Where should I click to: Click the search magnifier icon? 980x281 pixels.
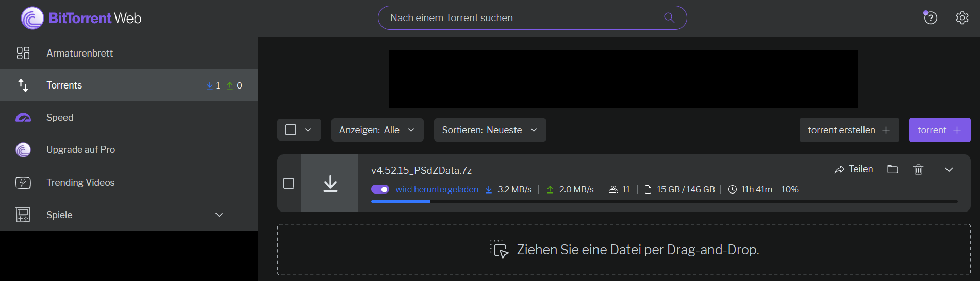coord(669,17)
